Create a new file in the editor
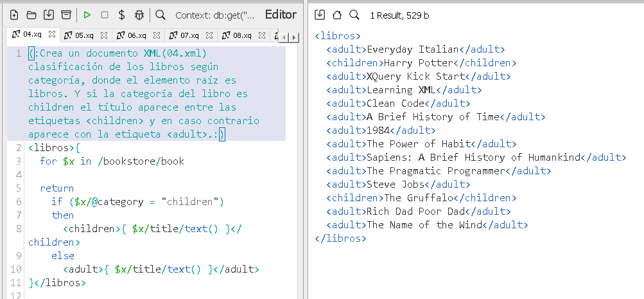The image size is (644, 299). [x=14, y=15]
